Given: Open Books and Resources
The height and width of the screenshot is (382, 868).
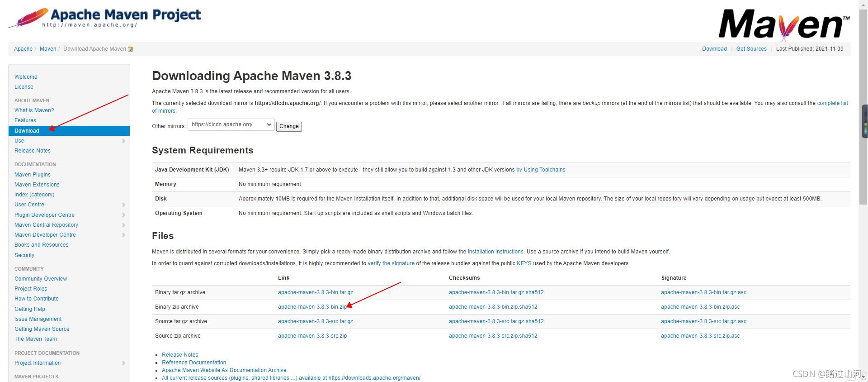Looking at the screenshot, I should click(42, 245).
